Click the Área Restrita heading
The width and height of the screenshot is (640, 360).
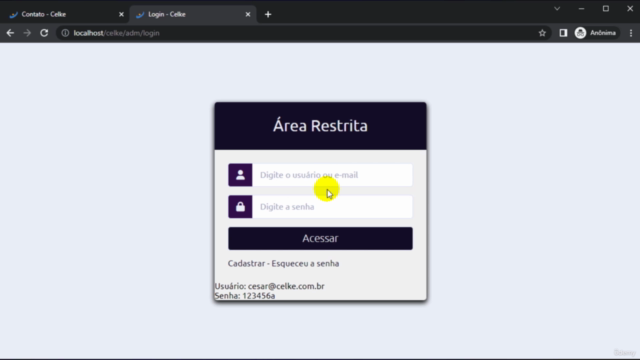point(320,126)
